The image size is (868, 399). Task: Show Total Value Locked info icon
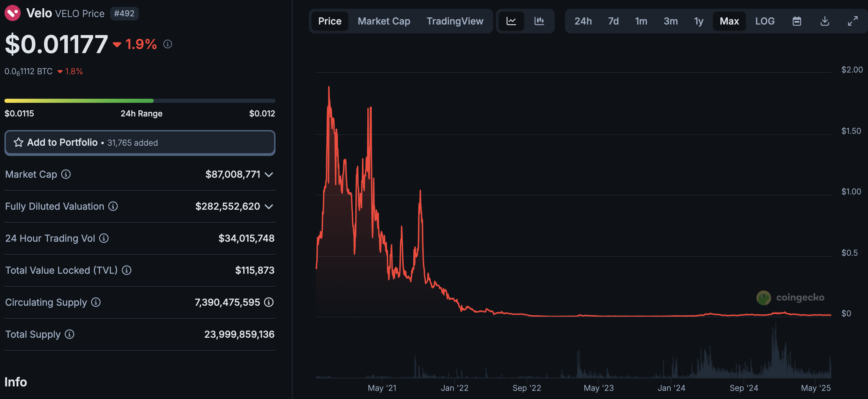click(x=127, y=270)
